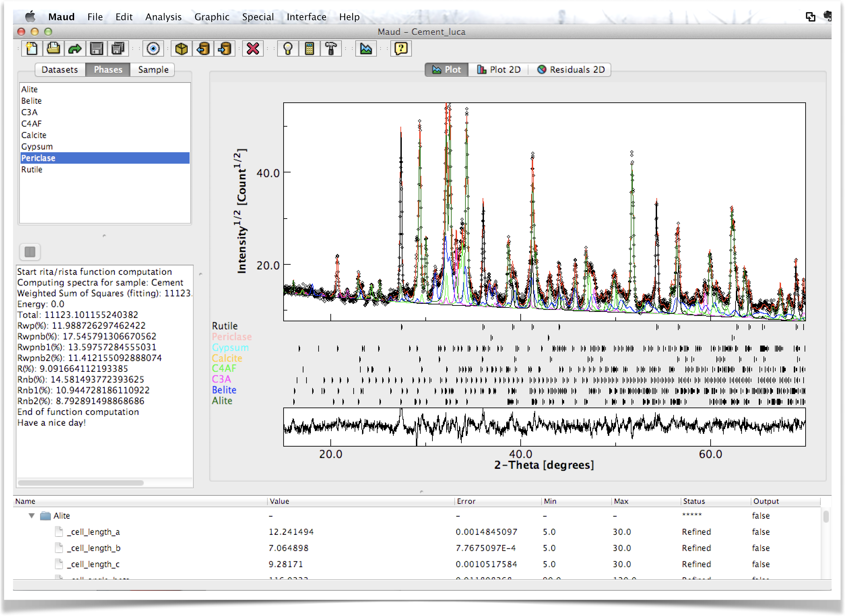The width and height of the screenshot is (845, 616).
Task: Switch to the Residuals 2D view
Action: [x=571, y=70]
